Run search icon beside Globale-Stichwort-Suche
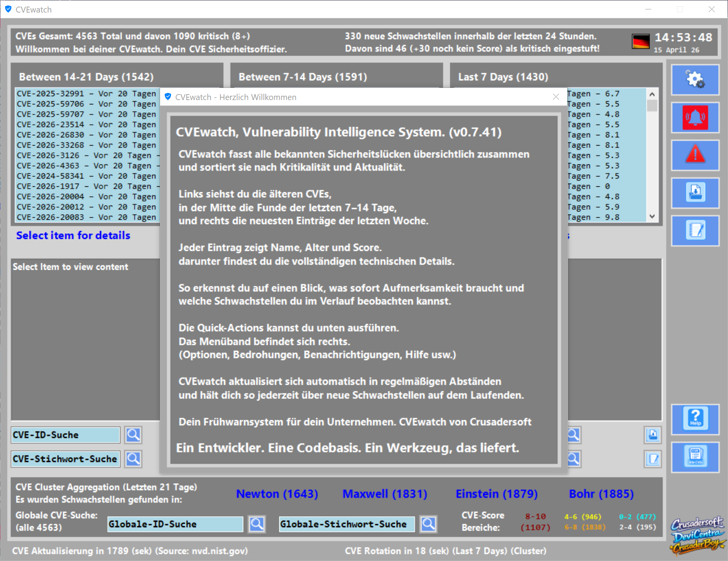This screenshot has width=728, height=561. point(428,524)
